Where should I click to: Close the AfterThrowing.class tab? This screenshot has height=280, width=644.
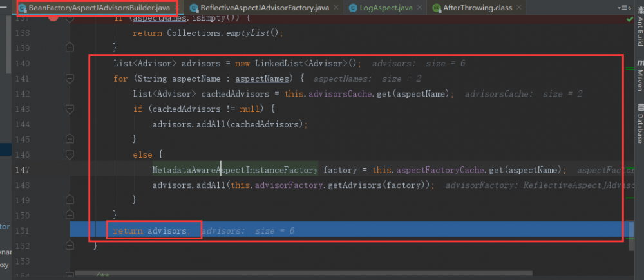pyautogui.click(x=518, y=8)
